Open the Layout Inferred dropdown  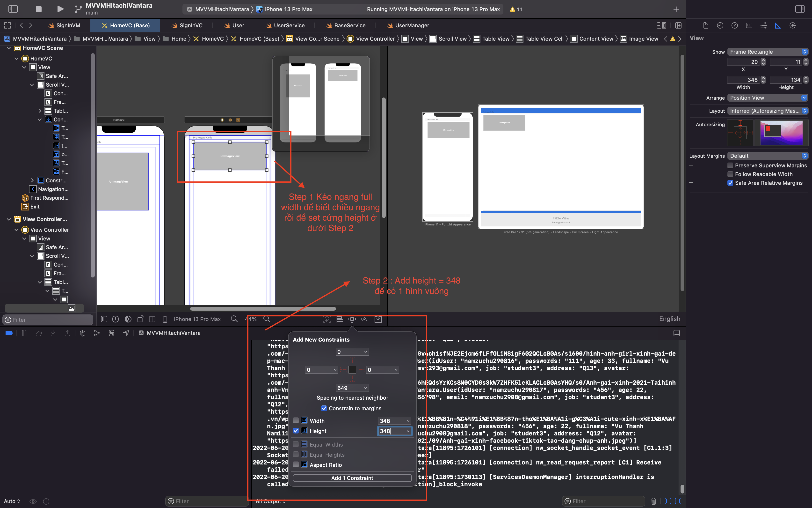coord(768,111)
